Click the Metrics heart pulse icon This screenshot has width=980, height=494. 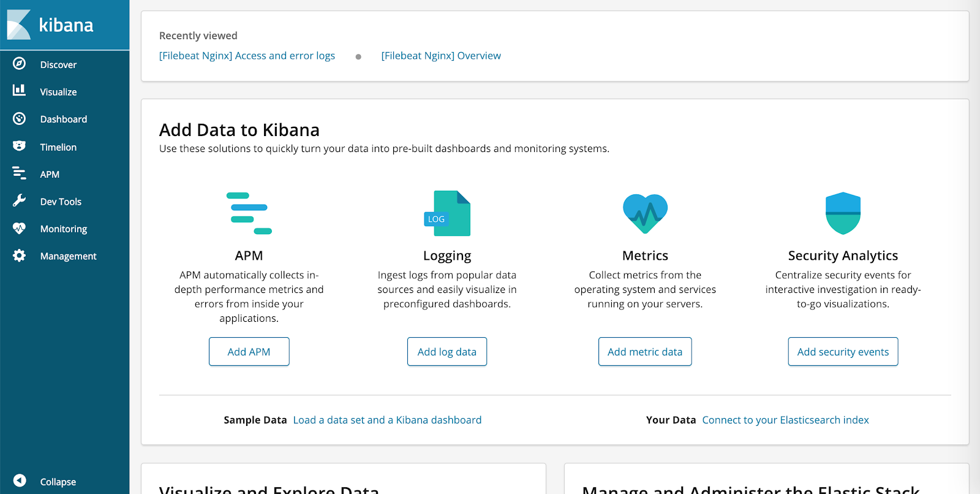[645, 213]
